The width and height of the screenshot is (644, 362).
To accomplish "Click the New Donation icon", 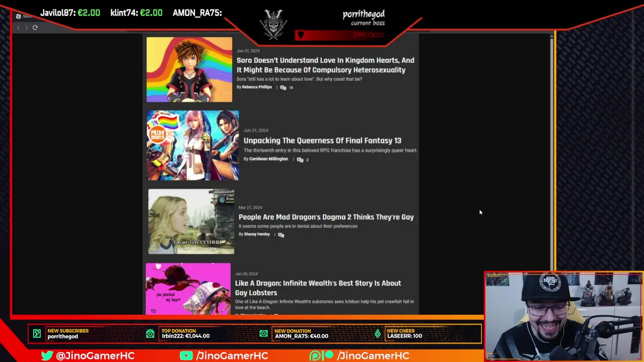I will click(264, 333).
